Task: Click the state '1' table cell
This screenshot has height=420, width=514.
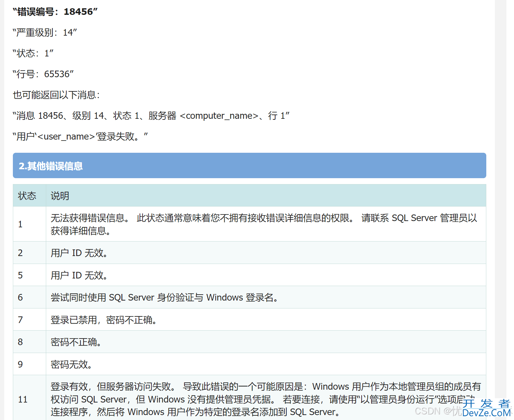Action: [x=29, y=224]
